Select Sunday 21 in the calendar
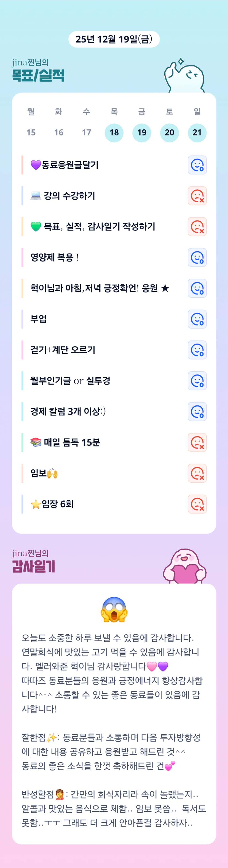This screenshot has height=868, width=228. [197, 133]
